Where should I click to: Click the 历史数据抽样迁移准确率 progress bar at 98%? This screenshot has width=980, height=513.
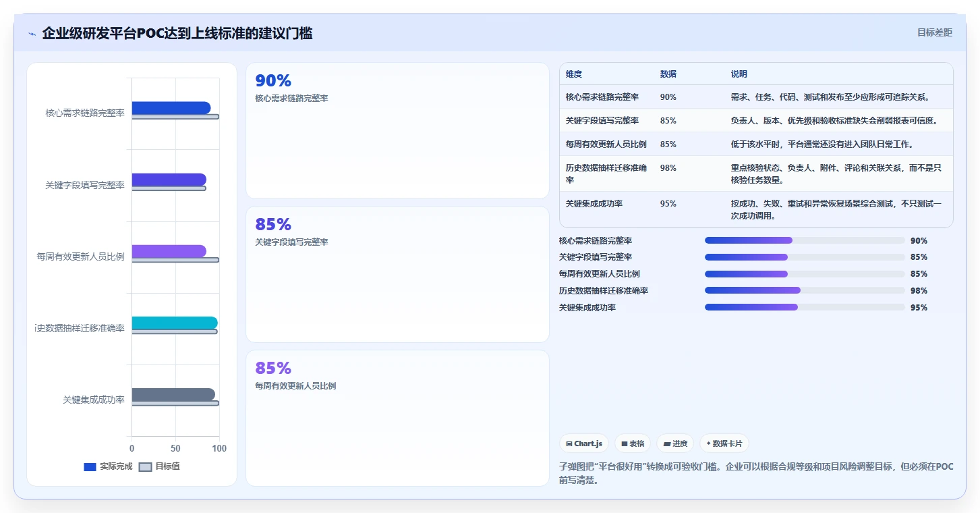coord(805,290)
